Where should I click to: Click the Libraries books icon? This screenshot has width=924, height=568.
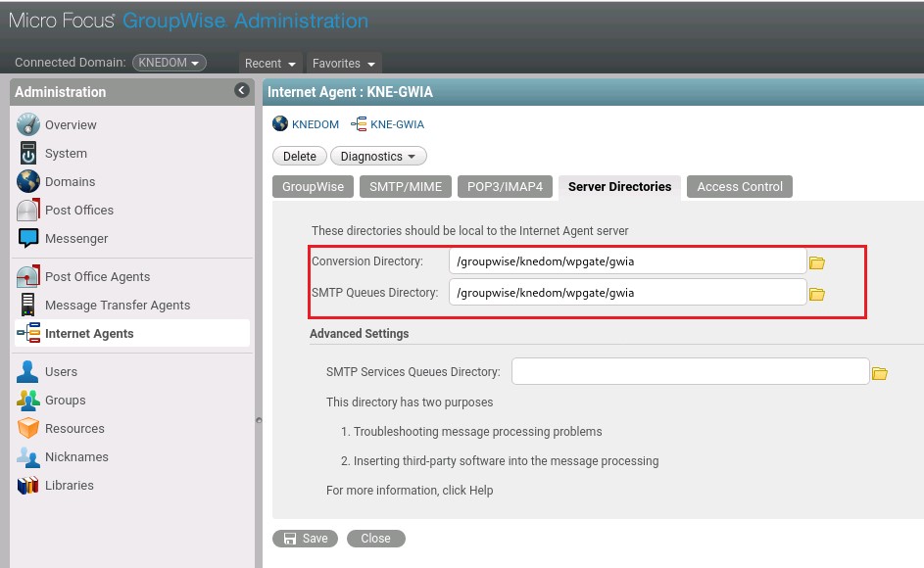tap(27, 485)
